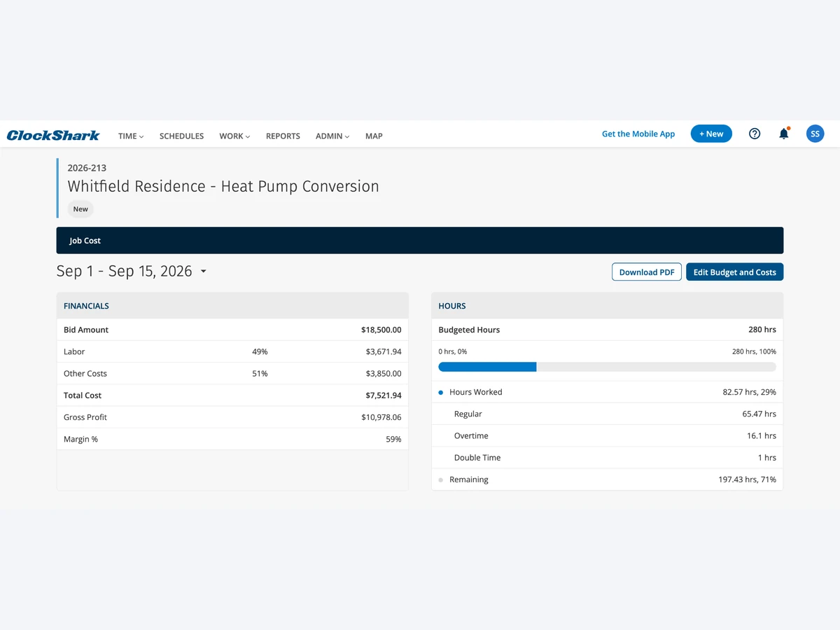The width and height of the screenshot is (840, 630).
Task: Expand the ADMIN menu
Action: pyautogui.click(x=332, y=136)
